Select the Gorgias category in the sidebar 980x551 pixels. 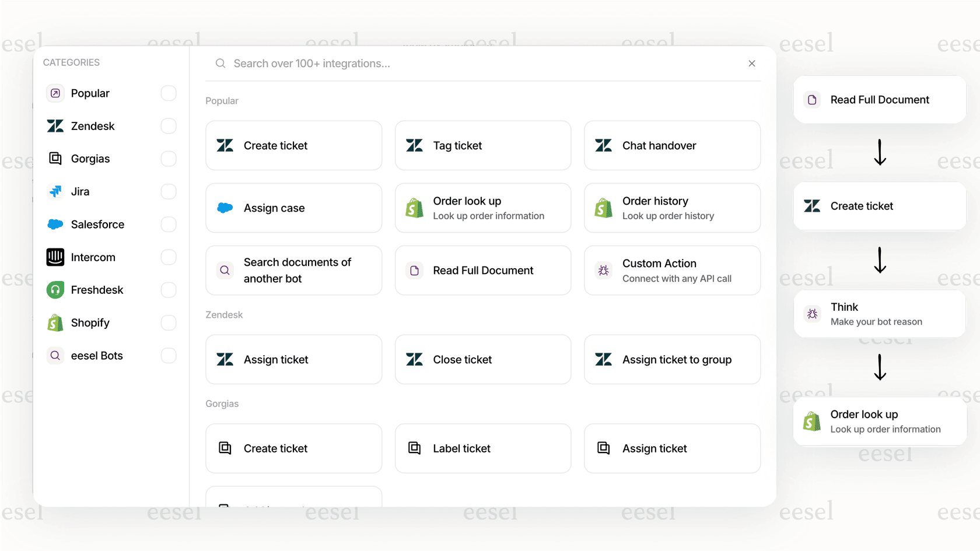tap(90, 159)
